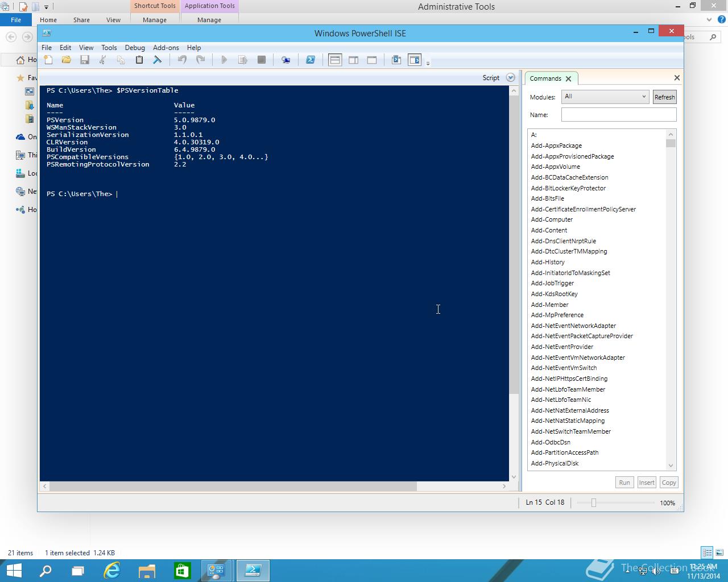Open the Modules dropdown showing All
The width and height of the screenshot is (728, 582).
click(605, 97)
